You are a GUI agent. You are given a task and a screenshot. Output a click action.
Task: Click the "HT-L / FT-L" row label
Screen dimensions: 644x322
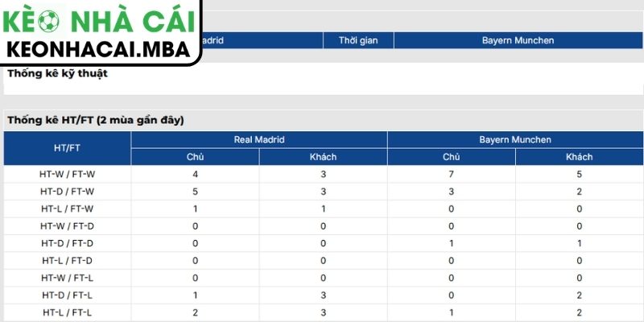pyautogui.click(x=67, y=312)
